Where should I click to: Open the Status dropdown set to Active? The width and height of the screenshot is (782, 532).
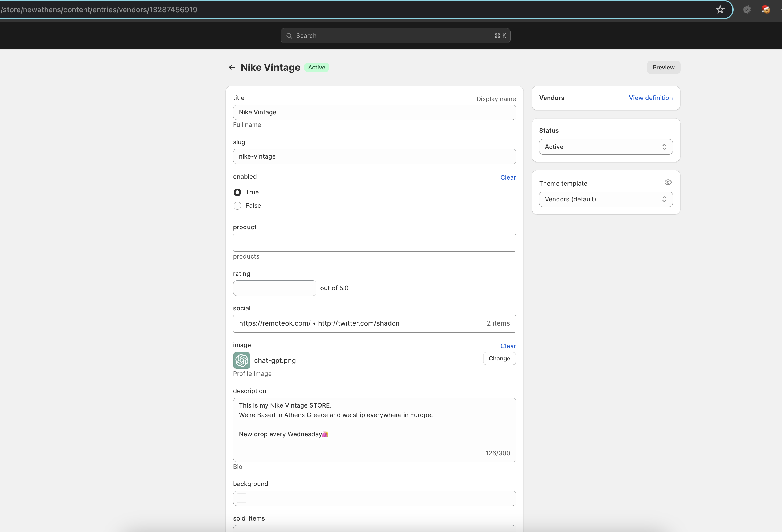pyautogui.click(x=605, y=147)
